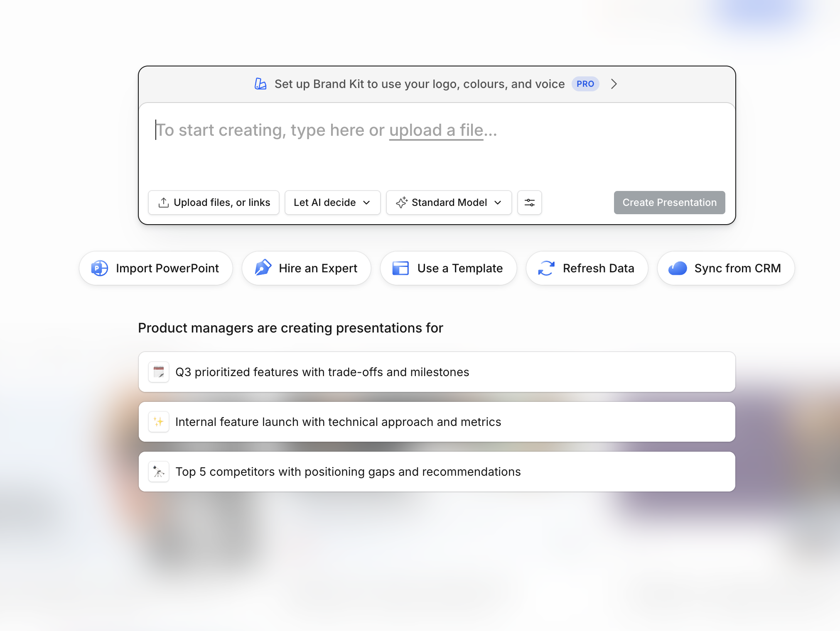Select Q3 prioritized features suggestion
This screenshot has width=840, height=631.
[x=437, y=372]
